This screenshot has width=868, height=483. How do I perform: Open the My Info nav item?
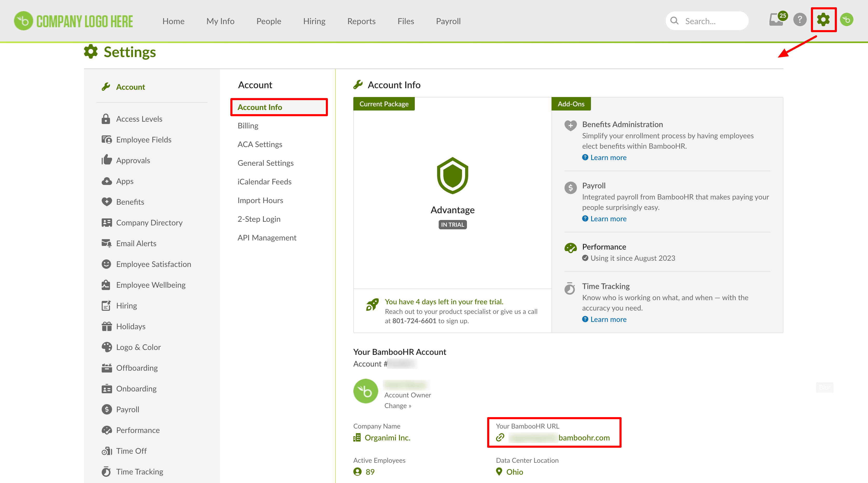pyautogui.click(x=220, y=21)
